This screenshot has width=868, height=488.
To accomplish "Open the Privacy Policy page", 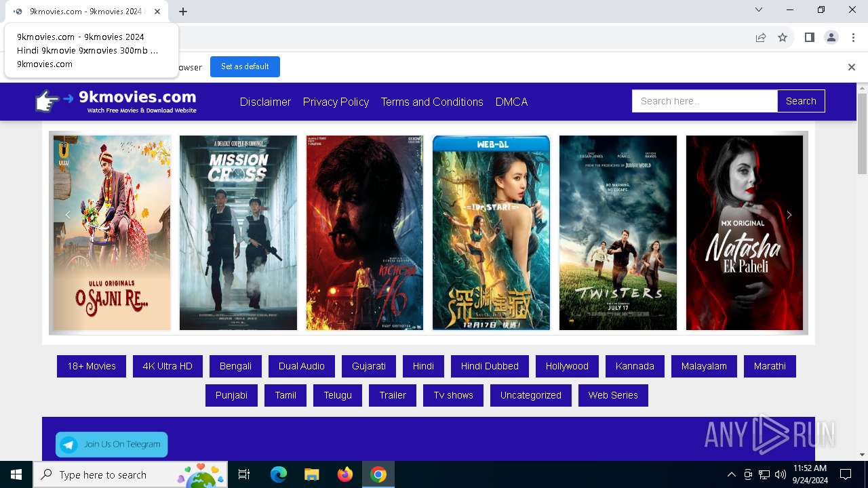I will (x=336, y=102).
